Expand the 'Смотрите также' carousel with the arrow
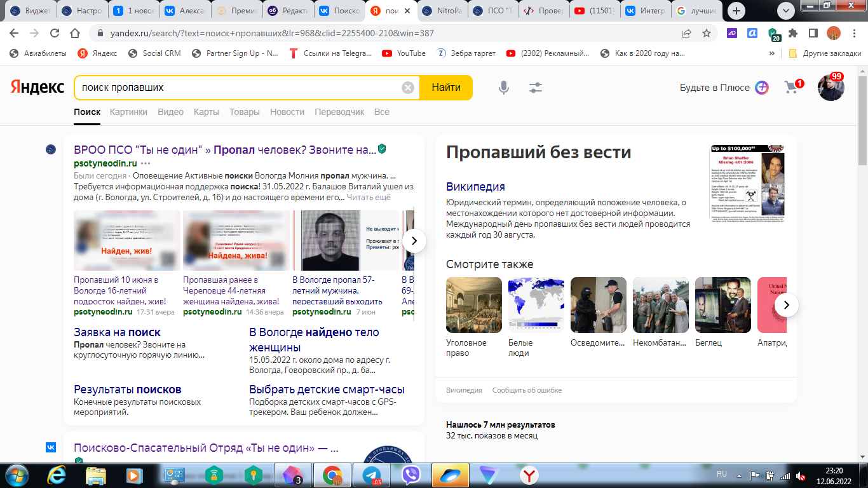 [x=787, y=305]
